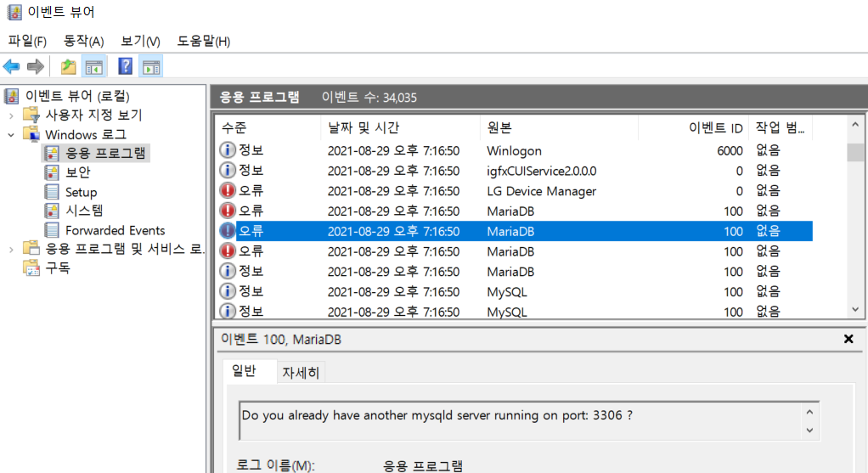This screenshot has height=473, width=868.
Task: Close the 이벤트 100, MariaDB preview pane
Action: 848,339
